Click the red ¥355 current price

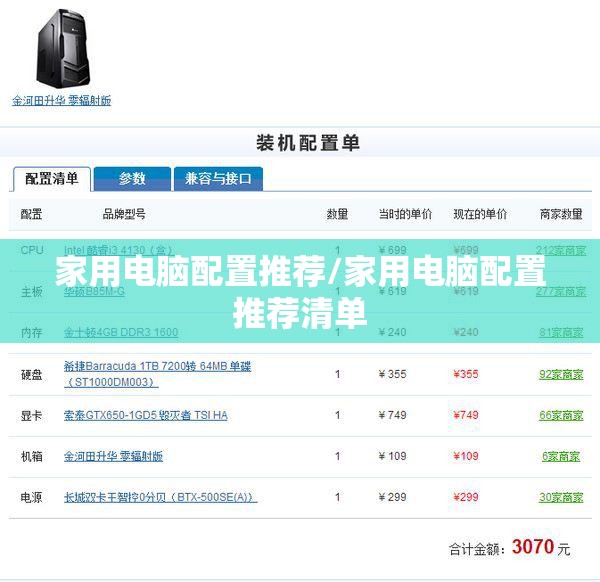pyautogui.click(x=466, y=374)
